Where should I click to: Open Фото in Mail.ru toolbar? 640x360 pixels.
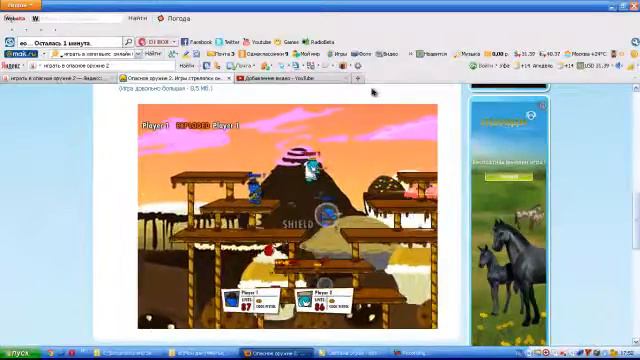pos(362,54)
